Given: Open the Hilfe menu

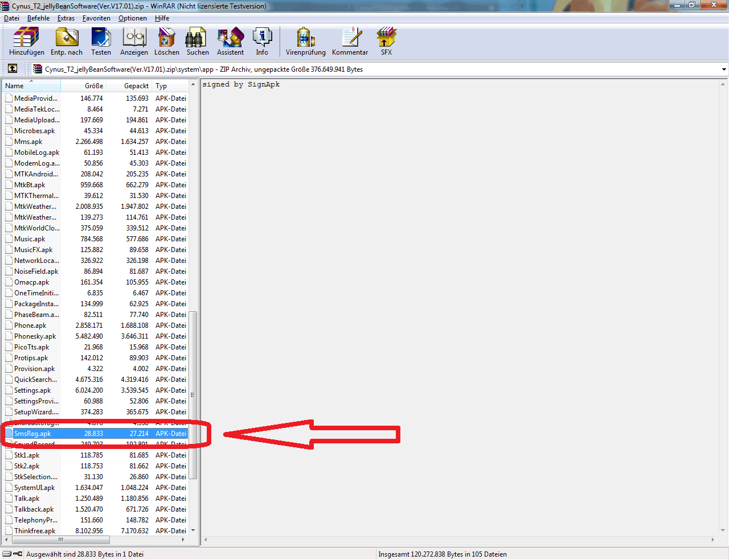Looking at the screenshot, I should tap(162, 18).
